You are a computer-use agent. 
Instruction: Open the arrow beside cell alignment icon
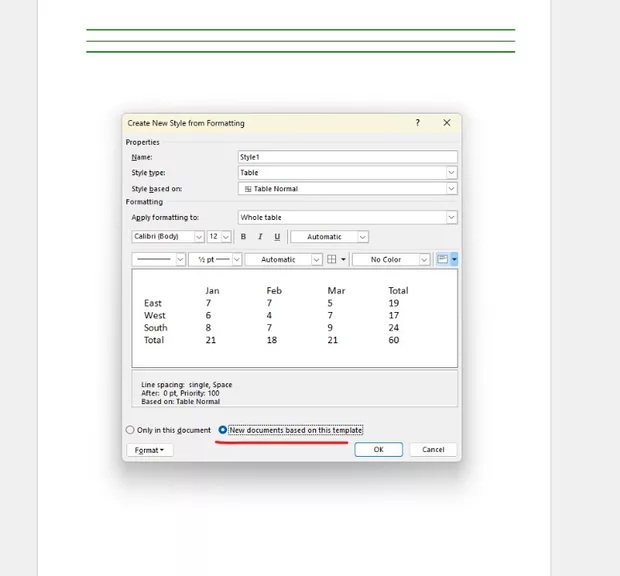(x=454, y=259)
